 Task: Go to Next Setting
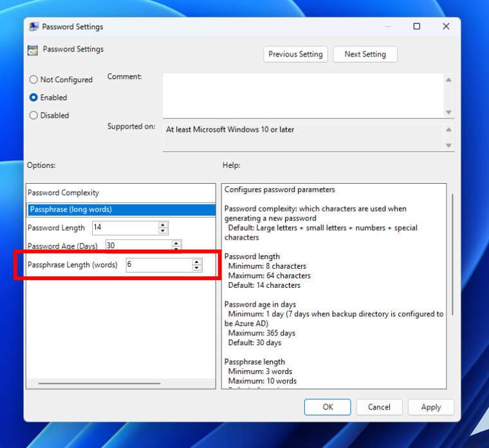365,55
